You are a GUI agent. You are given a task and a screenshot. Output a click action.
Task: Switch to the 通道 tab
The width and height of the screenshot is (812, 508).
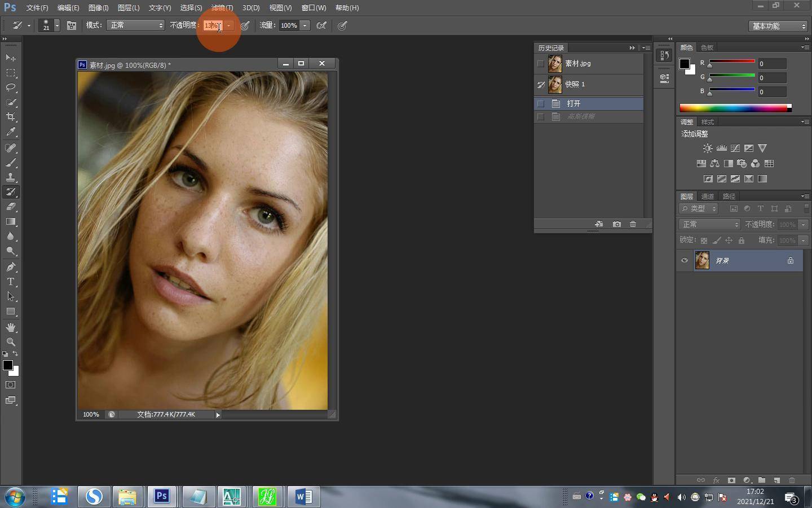click(708, 196)
